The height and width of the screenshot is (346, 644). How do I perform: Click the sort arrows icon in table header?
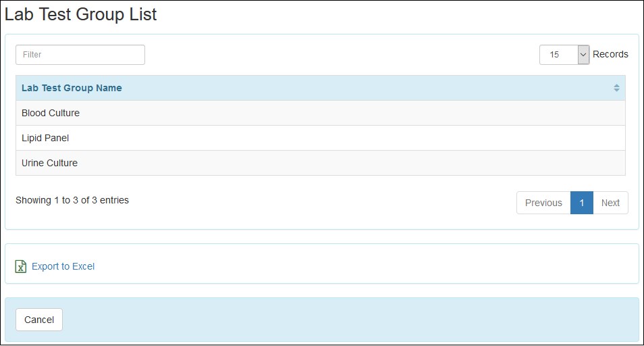click(x=616, y=88)
